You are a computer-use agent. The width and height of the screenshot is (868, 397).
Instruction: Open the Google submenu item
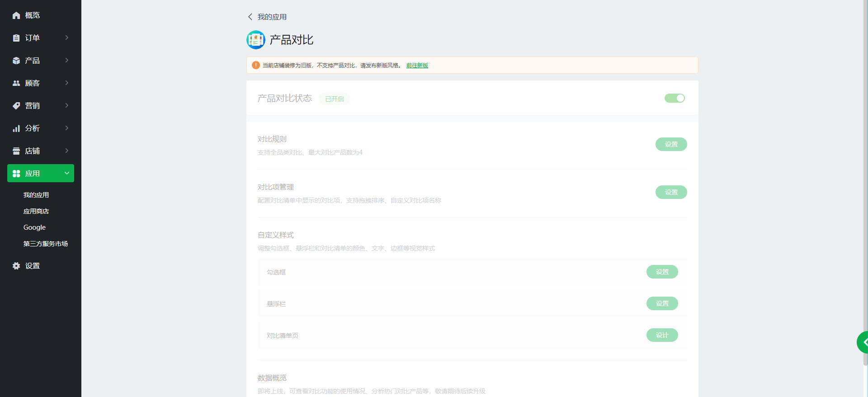coord(34,227)
